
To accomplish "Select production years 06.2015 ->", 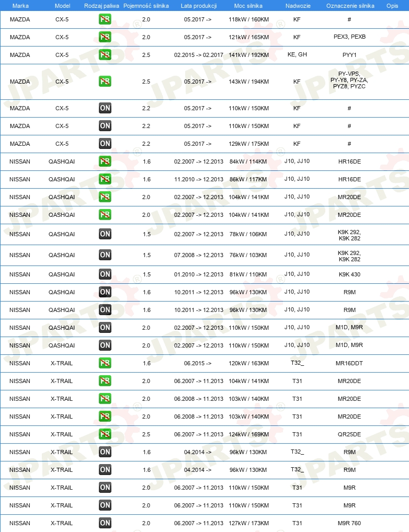I will [x=198, y=363].
